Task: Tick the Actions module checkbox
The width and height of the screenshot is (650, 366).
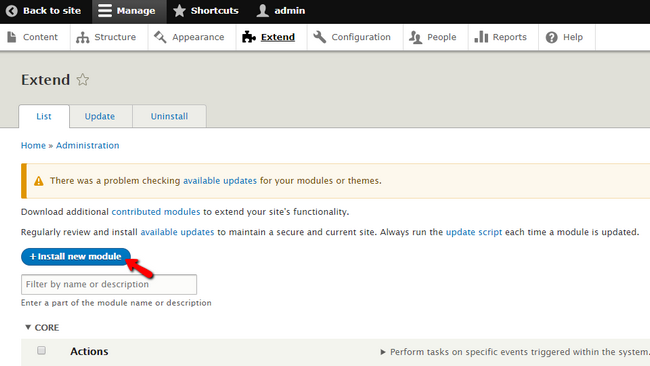Action: pyautogui.click(x=41, y=351)
